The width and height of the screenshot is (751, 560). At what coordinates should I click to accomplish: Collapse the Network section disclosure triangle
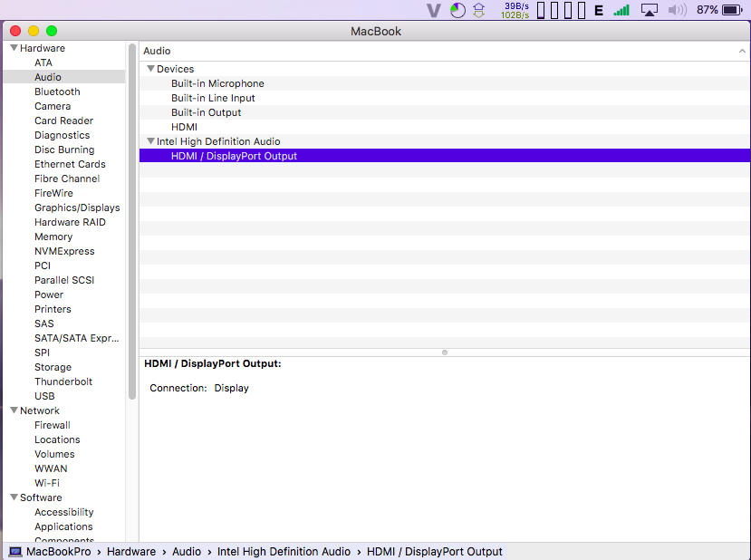14,410
